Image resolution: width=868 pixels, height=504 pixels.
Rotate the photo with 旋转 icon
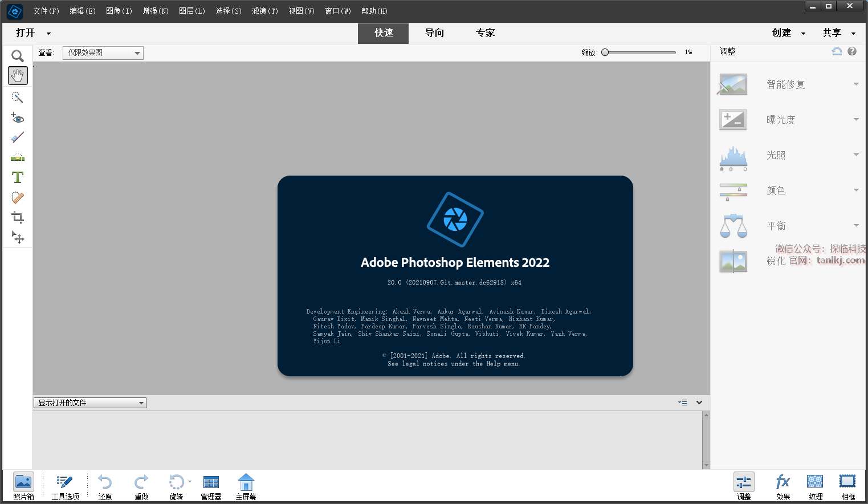[x=176, y=482]
